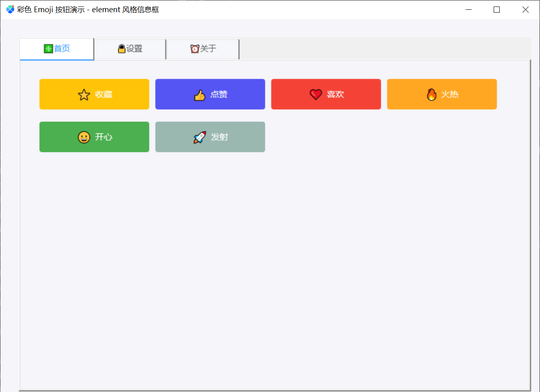Click the rocket emoji icon
This screenshot has height=392, width=540.
coord(200,137)
